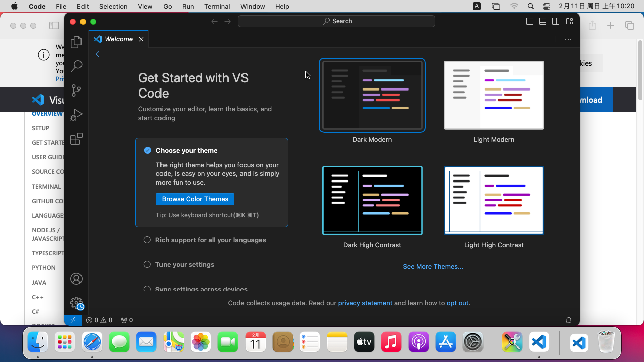Open the Run menu
This screenshot has height=362, width=644.
tap(188, 6)
